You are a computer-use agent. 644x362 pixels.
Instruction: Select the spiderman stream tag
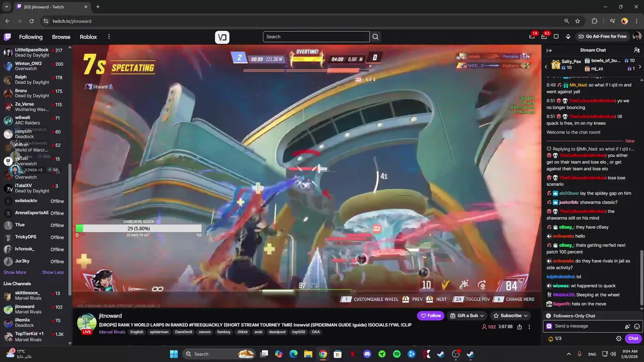[159, 332]
